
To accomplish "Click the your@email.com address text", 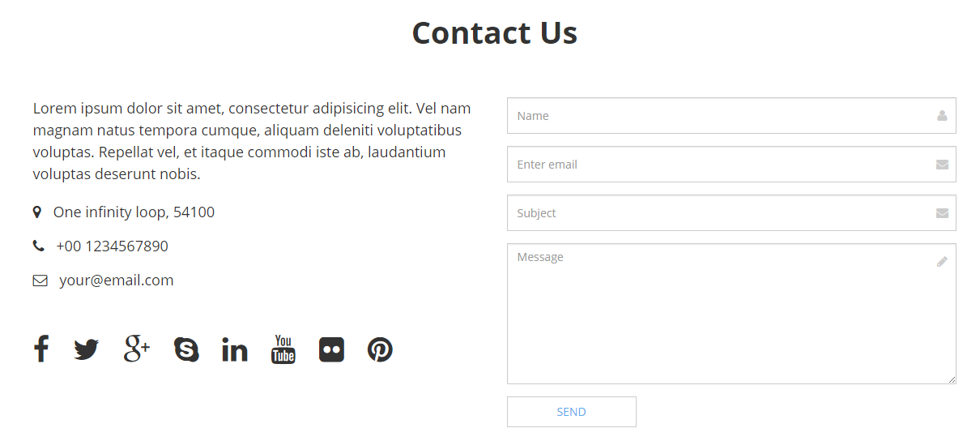I will pos(117,280).
